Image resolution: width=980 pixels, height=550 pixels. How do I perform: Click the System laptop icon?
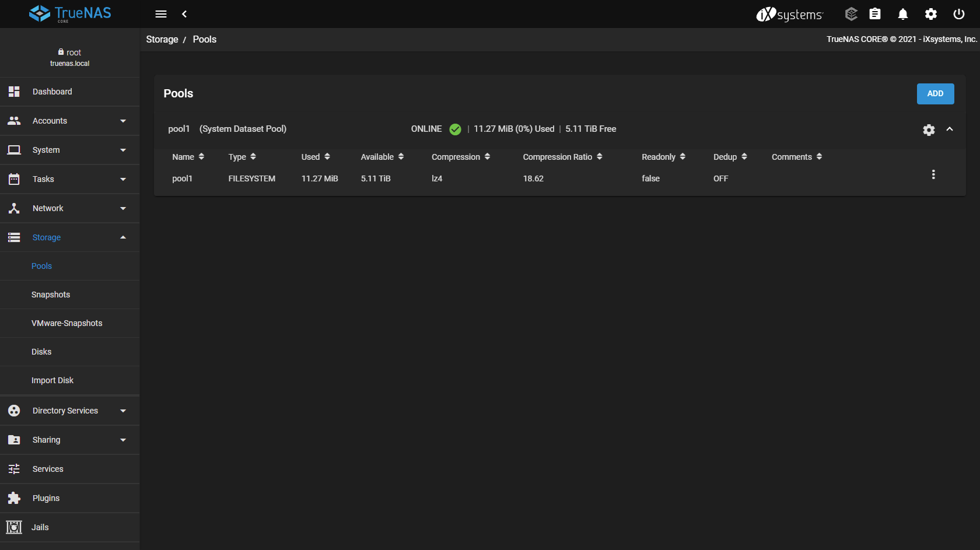[14, 150]
